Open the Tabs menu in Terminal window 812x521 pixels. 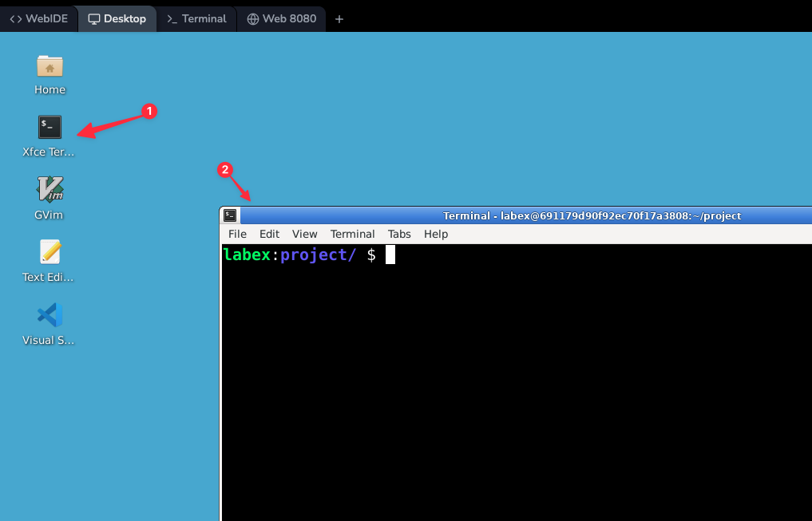399,234
